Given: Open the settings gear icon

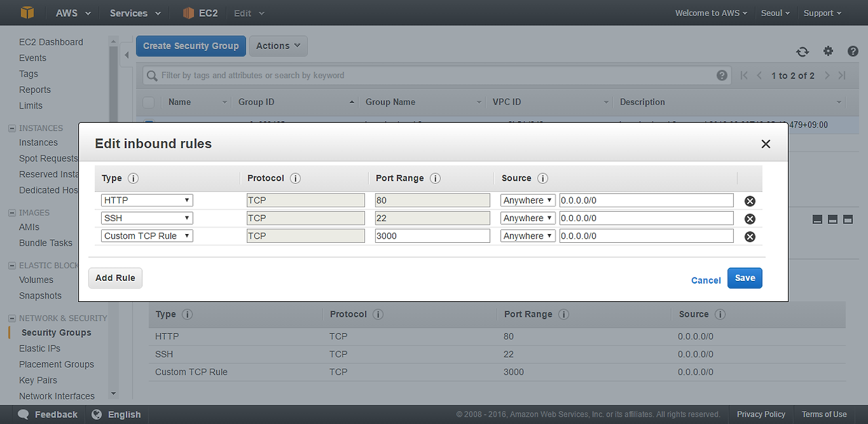Looking at the screenshot, I should tap(828, 51).
